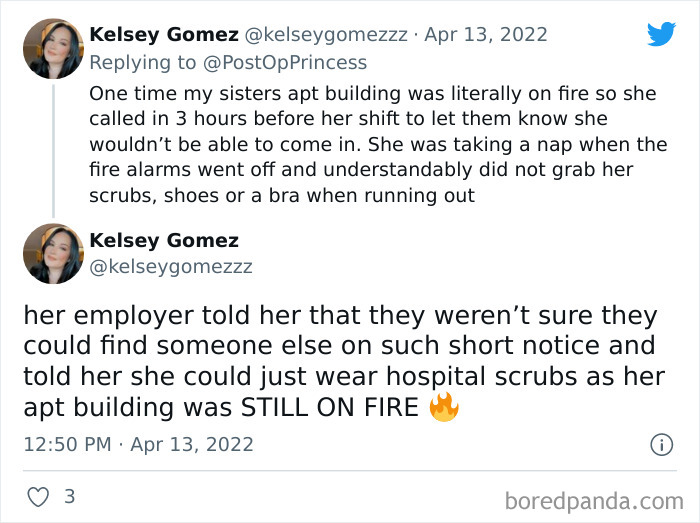This screenshot has height=523, width=700.
Task: Click the @kelseygomezzz handle in the reply tweet
Action: coord(326,34)
